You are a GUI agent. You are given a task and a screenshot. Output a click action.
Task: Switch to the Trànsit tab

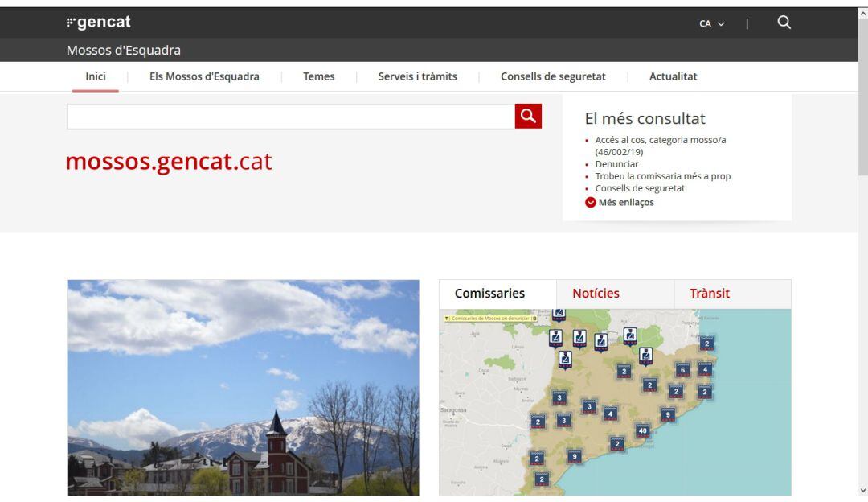[710, 294]
